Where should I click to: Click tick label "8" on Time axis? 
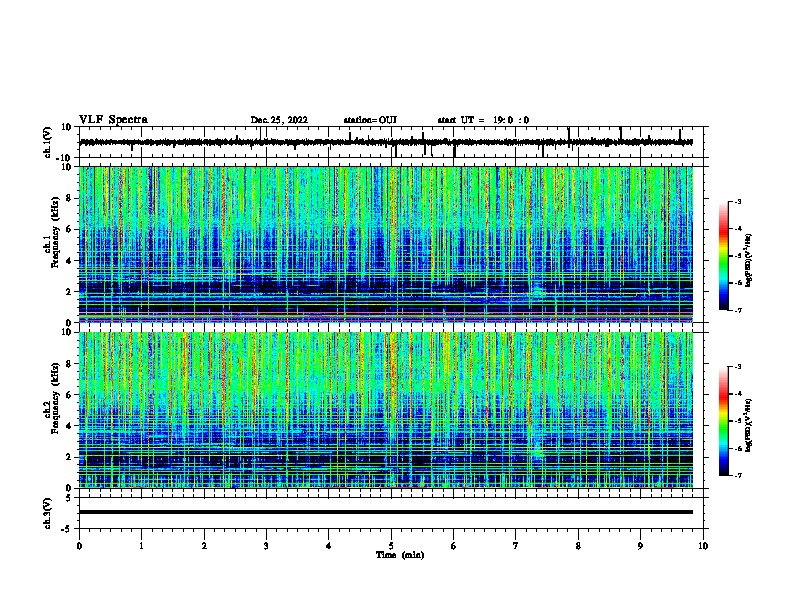coord(578,546)
